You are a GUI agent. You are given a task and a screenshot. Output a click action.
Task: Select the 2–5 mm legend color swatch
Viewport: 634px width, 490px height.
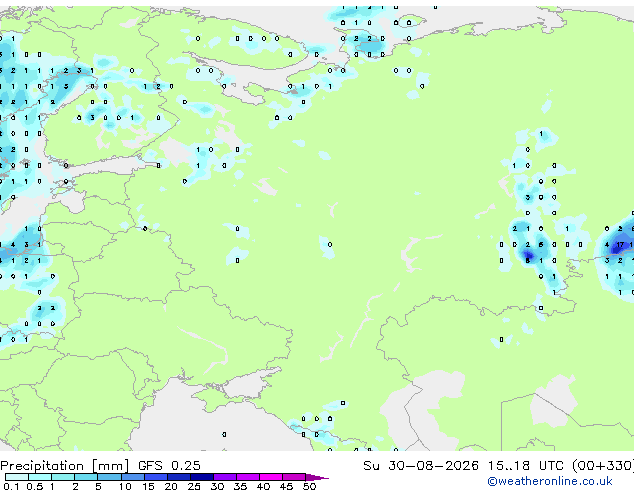[x=86, y=477]
